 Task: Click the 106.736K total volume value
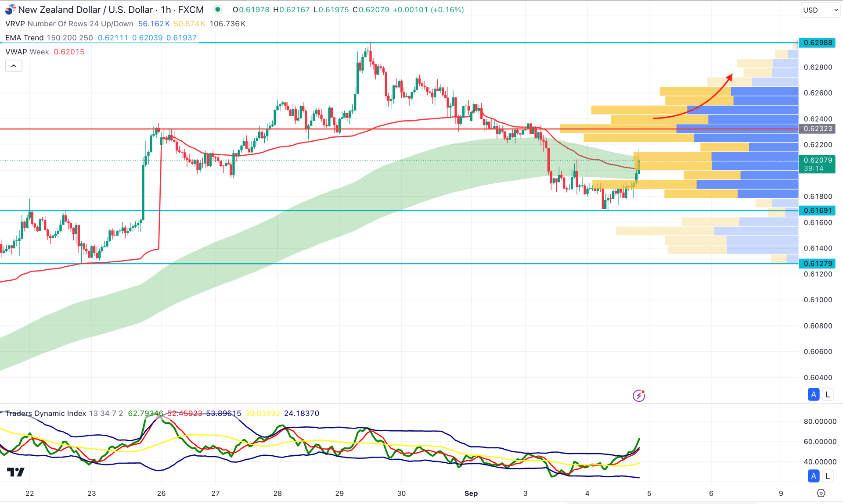[227, 24]
